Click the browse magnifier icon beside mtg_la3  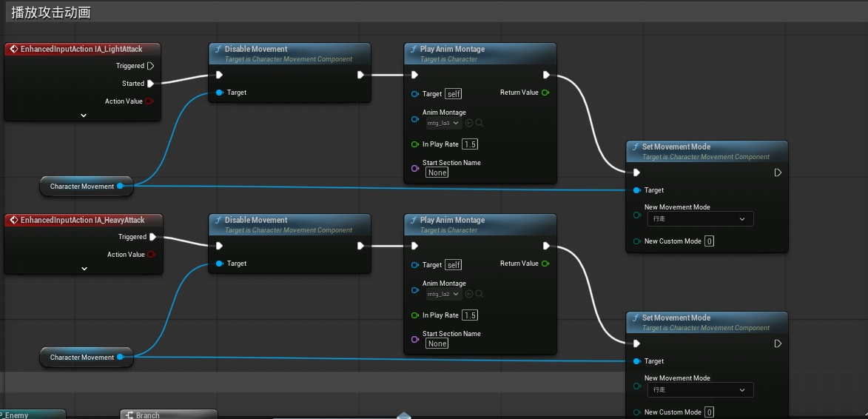[x=480, y=123]
